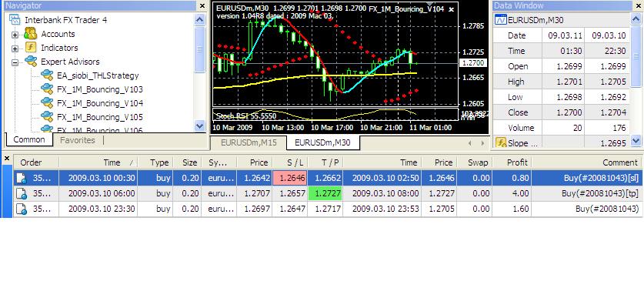Click the order icon of the 23:30 trade

point(22,209)
